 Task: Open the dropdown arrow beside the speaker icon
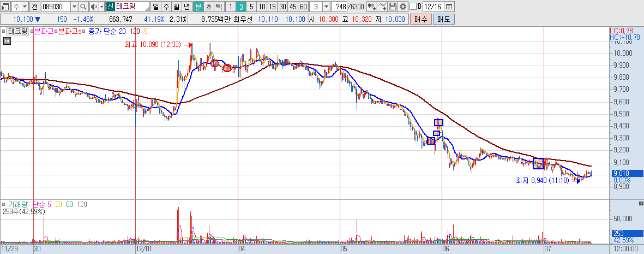tap(101, 7)
